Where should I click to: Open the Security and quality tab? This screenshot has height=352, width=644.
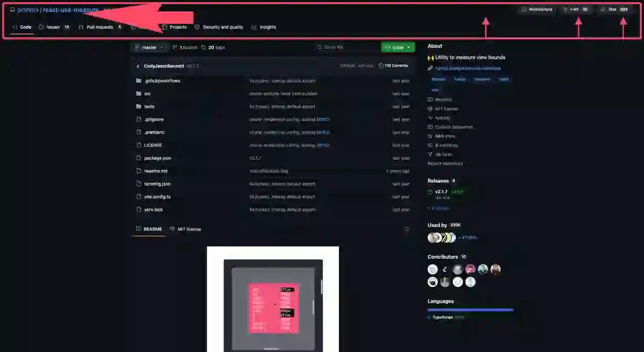click(x=219, y=27)
